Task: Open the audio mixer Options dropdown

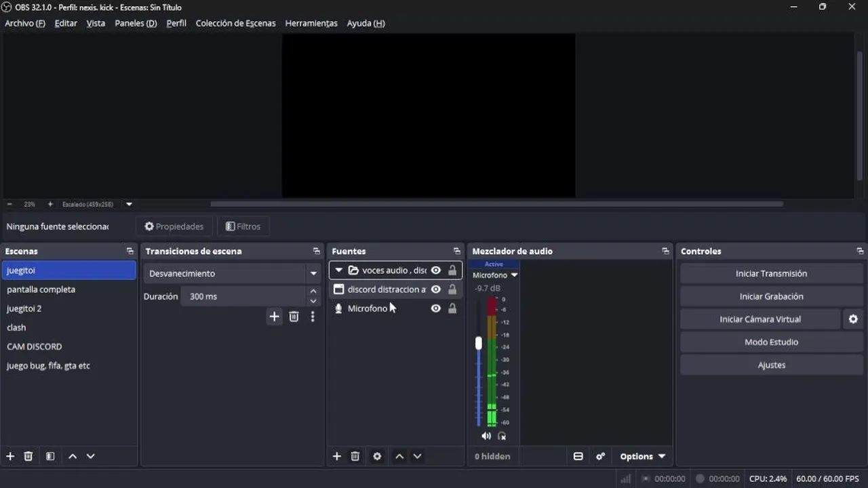Action: pyautogui.click(x=642, y=456)
